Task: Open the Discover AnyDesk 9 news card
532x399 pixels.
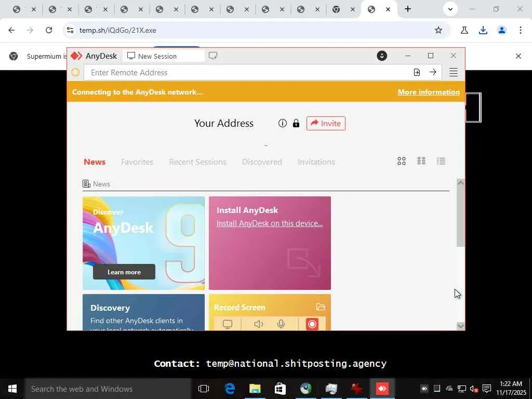Action: pos(143,243)
